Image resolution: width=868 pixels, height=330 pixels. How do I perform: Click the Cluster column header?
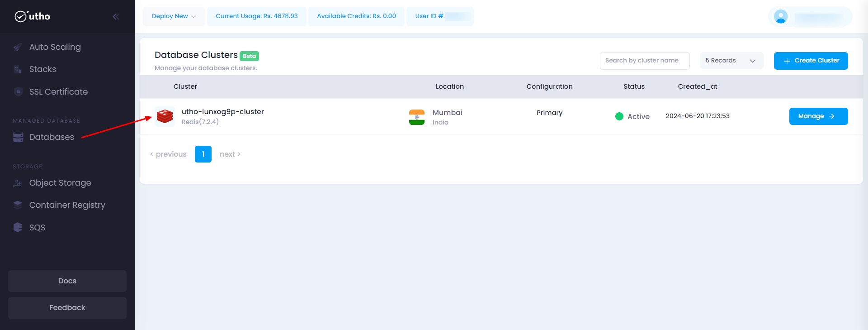[x=185, y=86]
